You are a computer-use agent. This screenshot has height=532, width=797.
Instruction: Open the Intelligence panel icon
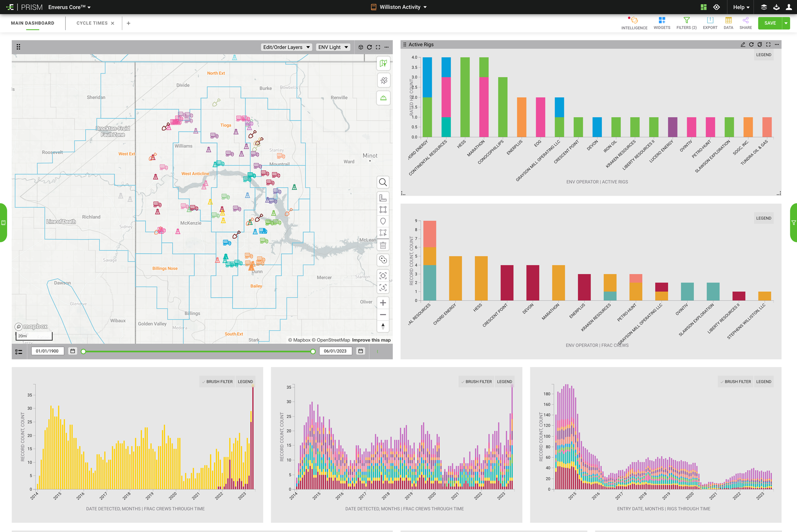click(x=634, y=20)
